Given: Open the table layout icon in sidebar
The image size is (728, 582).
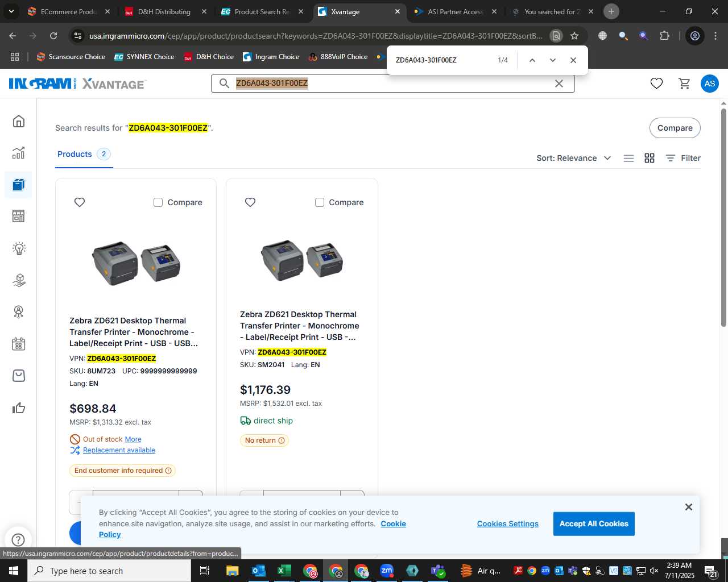Looking at the screenshot, I should 19,217.
